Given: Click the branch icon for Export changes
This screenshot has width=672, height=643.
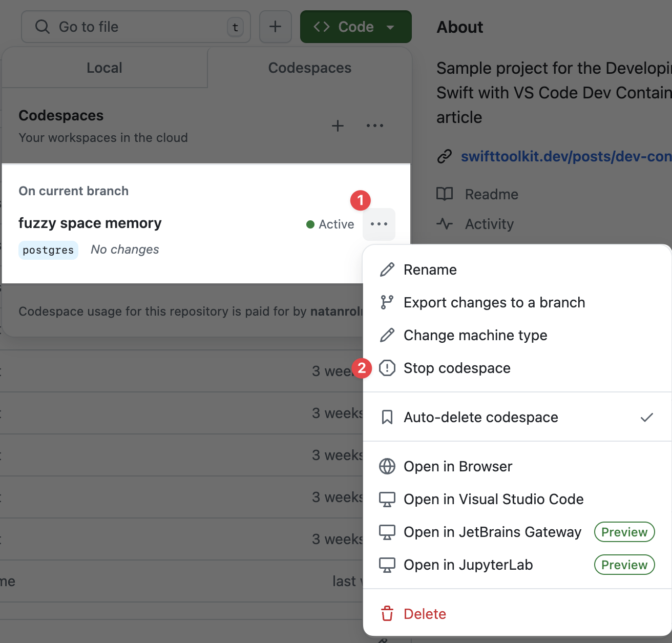Looking at the screenshot, I should [x=387, y=302].
